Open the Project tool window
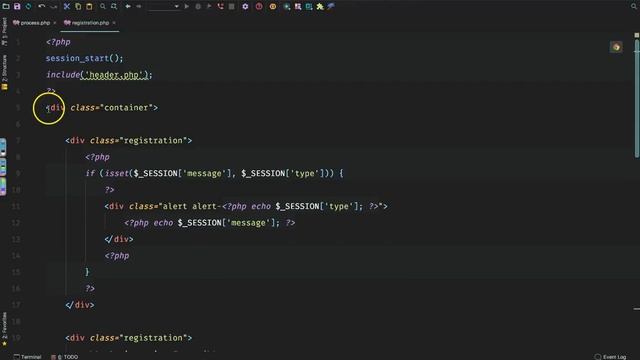 (4, 31)
